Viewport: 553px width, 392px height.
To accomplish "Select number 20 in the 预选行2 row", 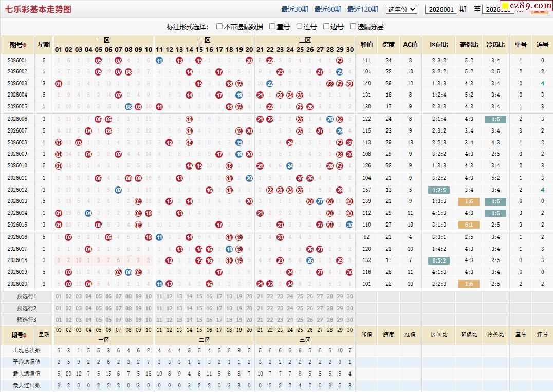I will [x=249, y=308].
